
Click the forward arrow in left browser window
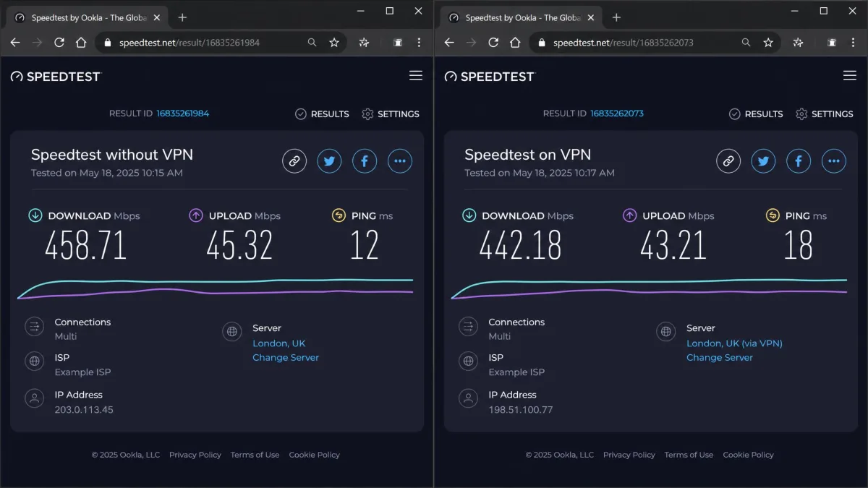tap(37, 43)
